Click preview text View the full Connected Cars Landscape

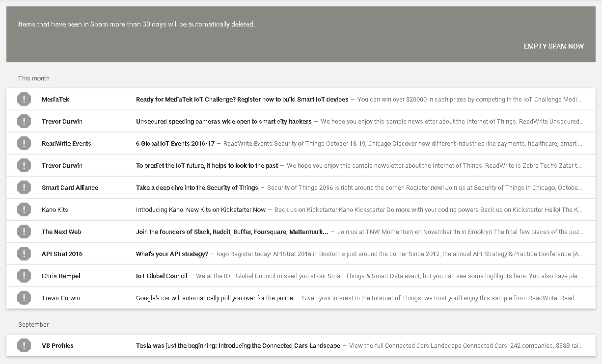pos(466,345)
